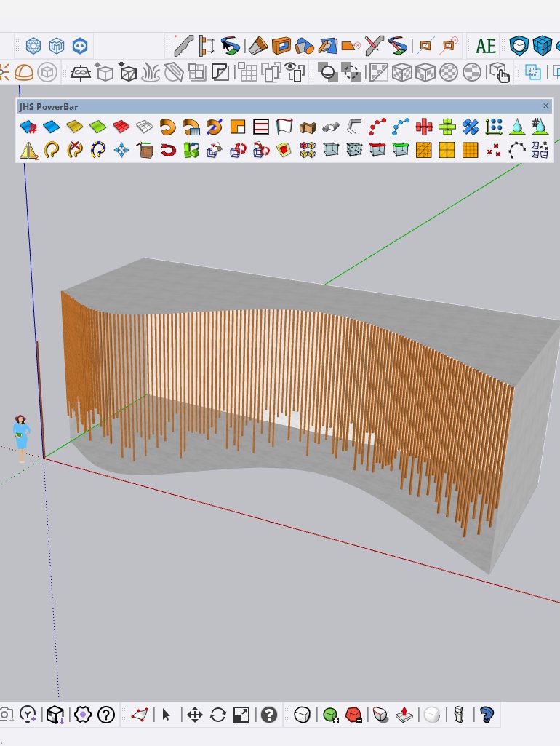The height and width of the screenshot is (746, 560).
Task: Click the blue droplet on green base icon
Action: click(x=517, y=127)
